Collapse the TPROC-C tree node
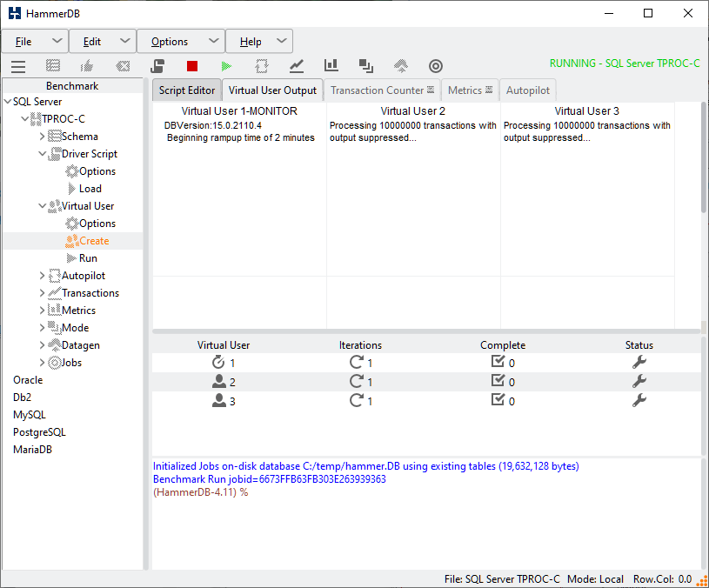The height and width of the screenshot is (588, 709). pyautogui.click(x=25, y=119)
